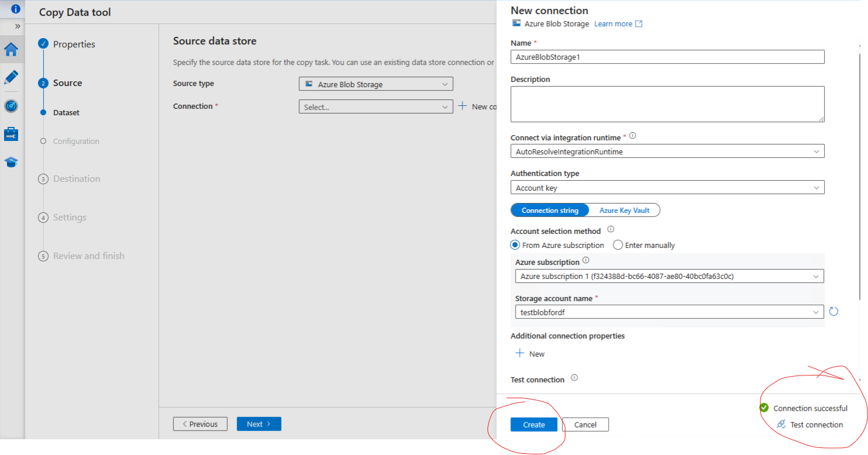Image resolution: width=868 pixels, height=455 pixels.
Task: Select Dataset sub-step
Action: pos(66,112)
